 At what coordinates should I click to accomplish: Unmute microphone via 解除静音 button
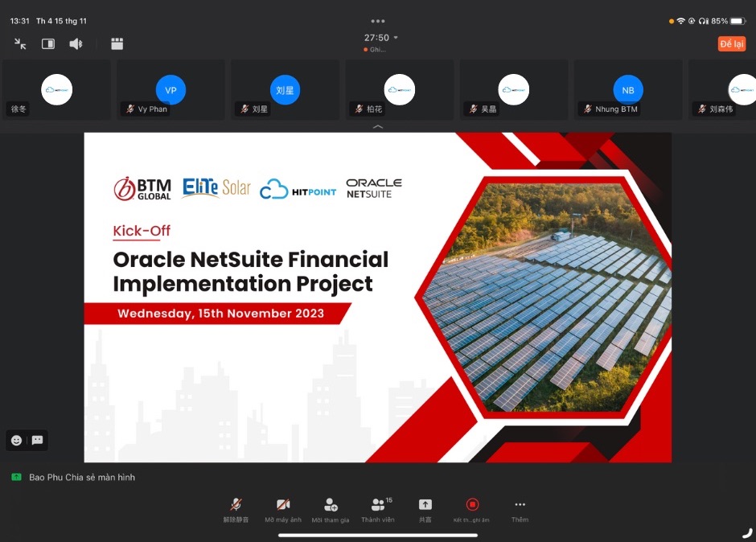(x=236, y=510)
